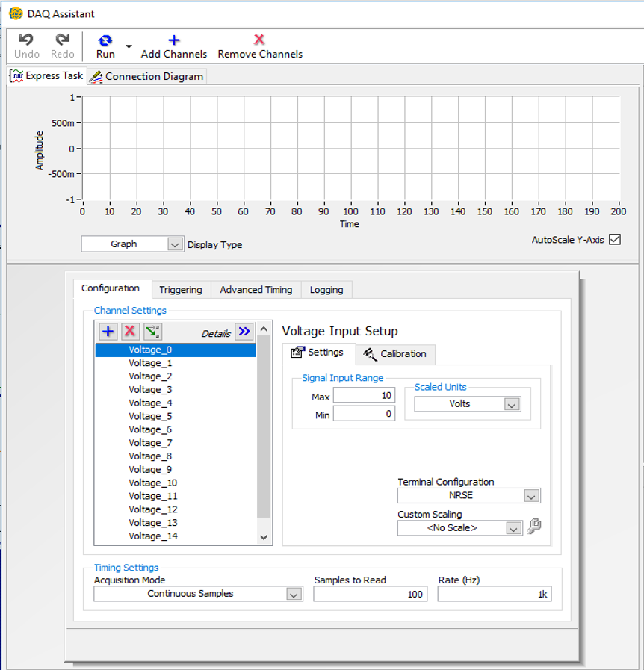Open Acquisition Mode Continuous Samples dropdown
644x670 pixels.
click(x=198, y=594)
